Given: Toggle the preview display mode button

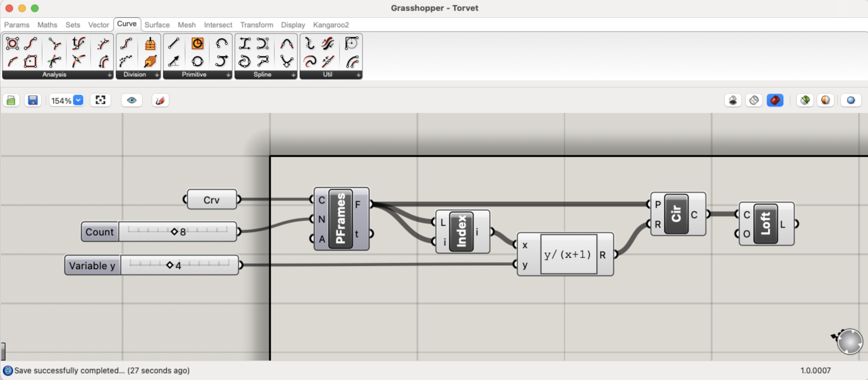Looking at the screenshot, I should [x=131, y=100].
